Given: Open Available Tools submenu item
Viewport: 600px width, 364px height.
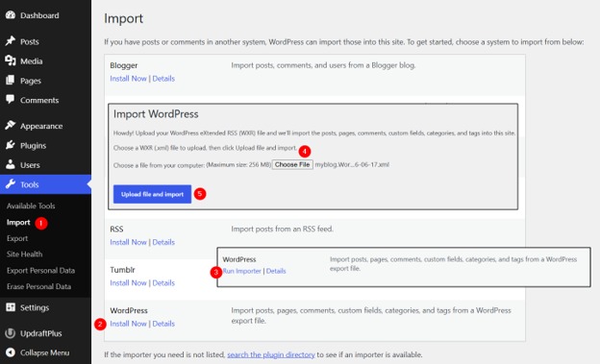Looking at the screenshot, I should [31, 206].
